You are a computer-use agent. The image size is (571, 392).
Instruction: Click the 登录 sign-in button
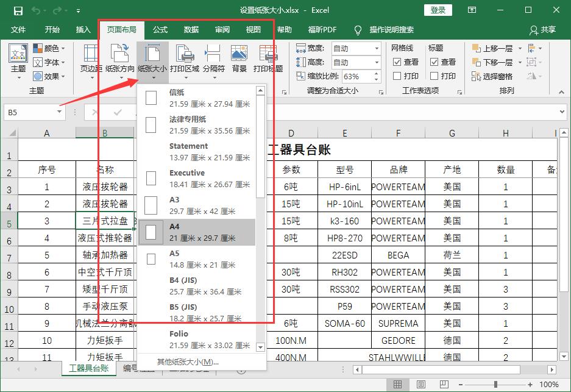438,10
